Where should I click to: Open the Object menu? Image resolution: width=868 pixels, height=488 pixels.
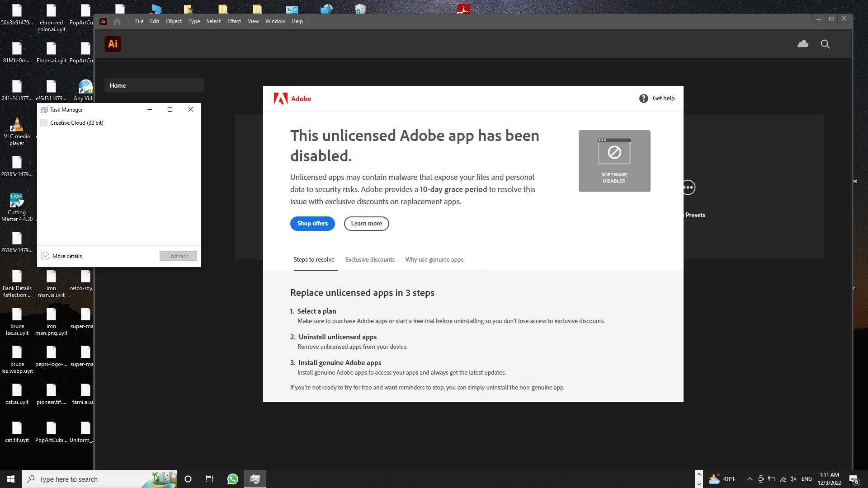point(174,21)
